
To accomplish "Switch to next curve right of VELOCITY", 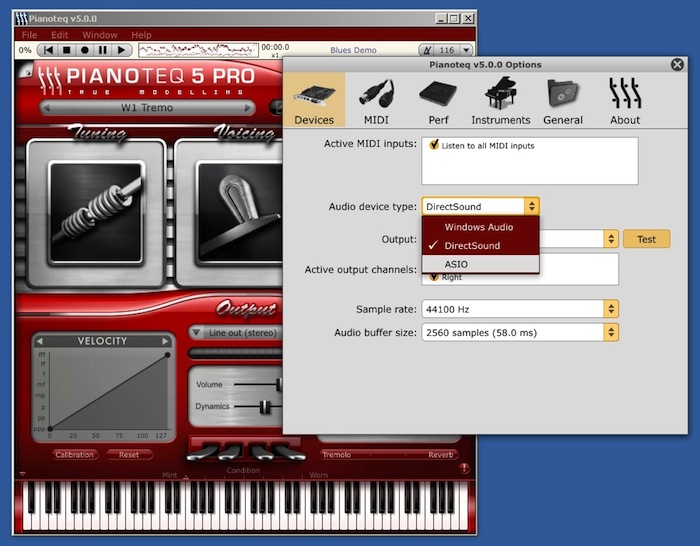I will [x=165, y=341].
